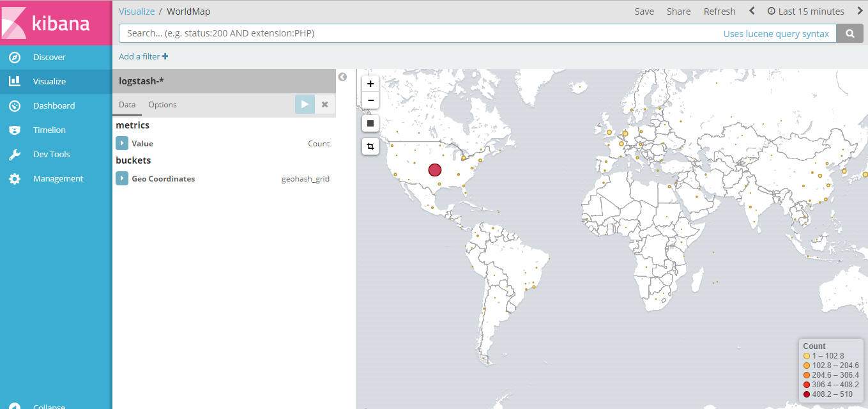Select the Data tab

pyautogui.click(x=127, y=105)
